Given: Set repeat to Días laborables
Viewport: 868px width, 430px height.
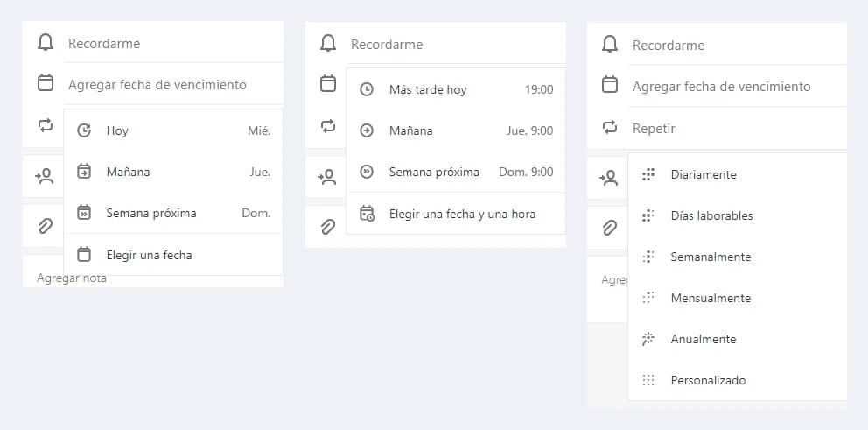Looking at the screenshot, I should click(738, 215).
